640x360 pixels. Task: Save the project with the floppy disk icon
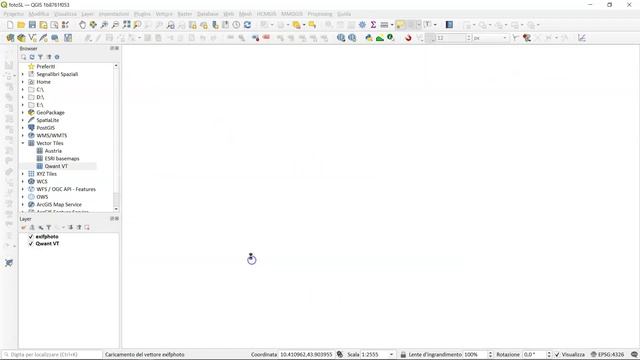pos(32,25)
